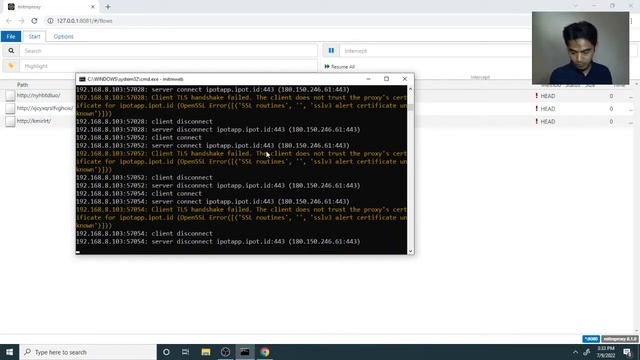The width and height of the screenshot is (640, 360).
Task: Minimize the cmd.exe mitmweb window
Action: pyautogui.click(x=368, y=79)
